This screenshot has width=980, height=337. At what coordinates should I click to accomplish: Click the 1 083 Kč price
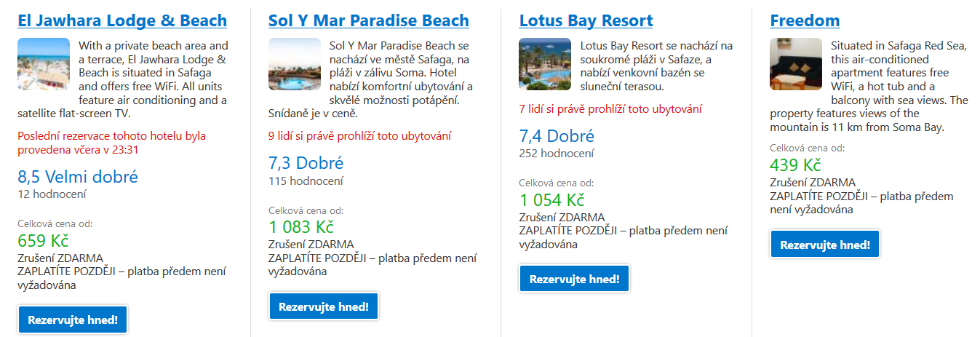coord(301,227)
